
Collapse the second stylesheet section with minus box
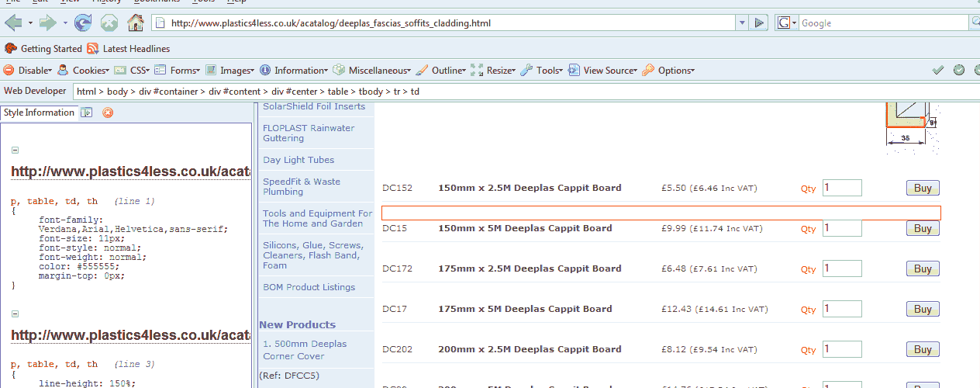(x=16, y=314)
